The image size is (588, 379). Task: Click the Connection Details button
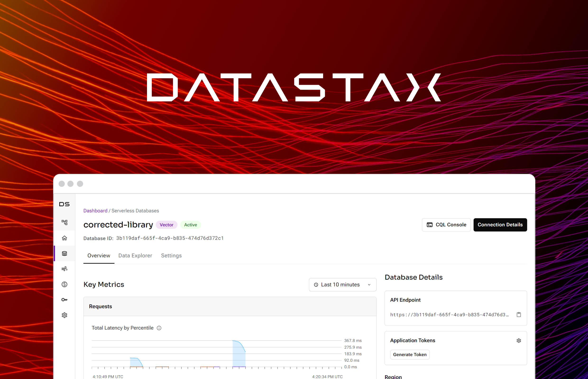tap(500, 224)
